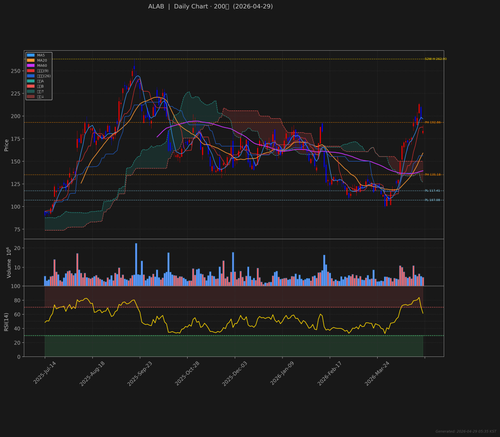Click the 2025-Aug-18 date label
The image size is (500, 437).
pyautogui.click(x=92, y=373)
